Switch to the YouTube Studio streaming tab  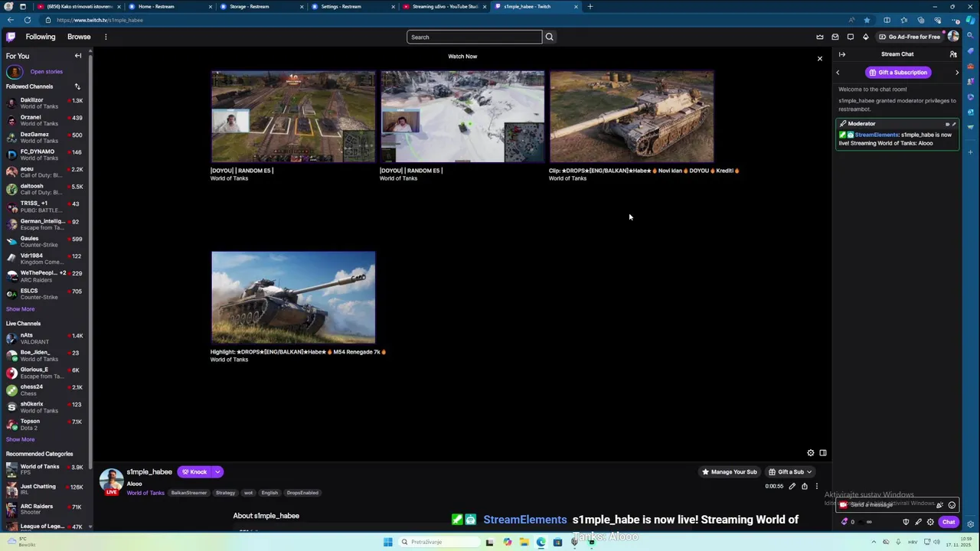coord(444,6)
